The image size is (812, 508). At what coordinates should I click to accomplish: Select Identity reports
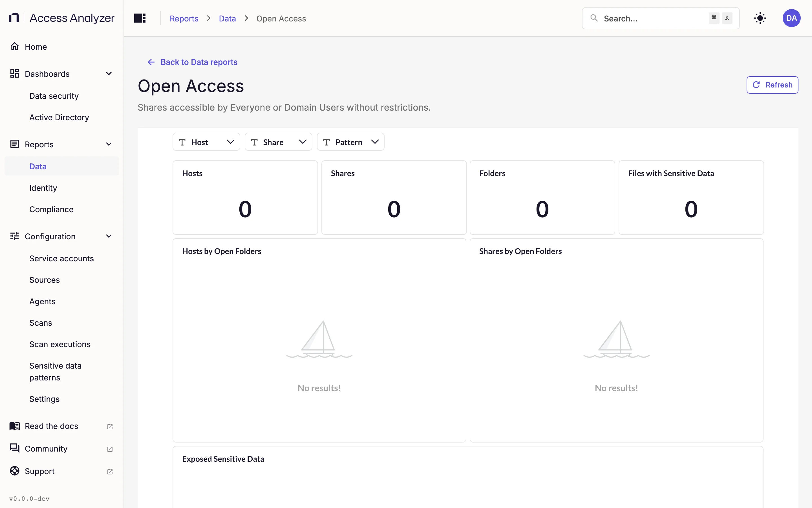(62, 188)
